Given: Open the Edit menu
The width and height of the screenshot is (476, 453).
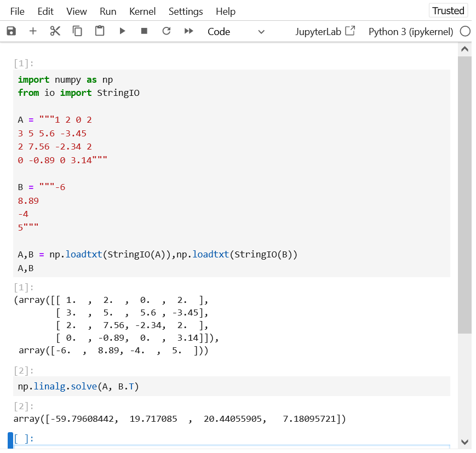Looking at the screenshot, I should point(45,12).
